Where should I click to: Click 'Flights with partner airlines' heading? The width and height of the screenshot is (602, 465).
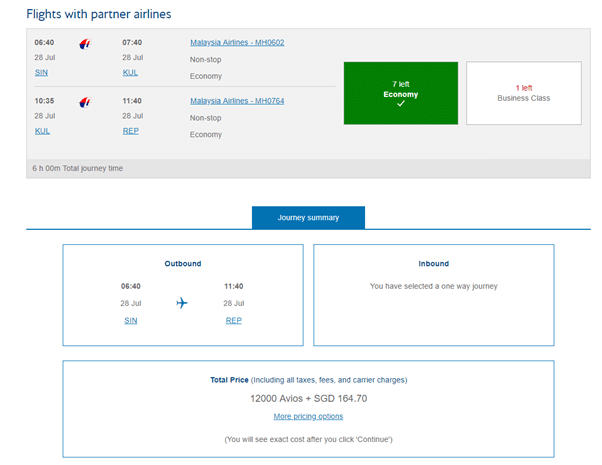99,14
